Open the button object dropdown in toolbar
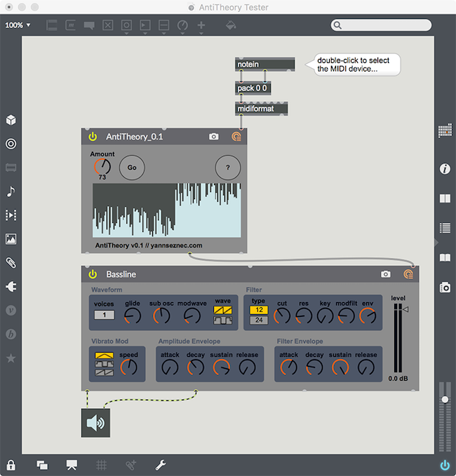The height and width of the screenshot is (476, 456). [x=126, y=27]
